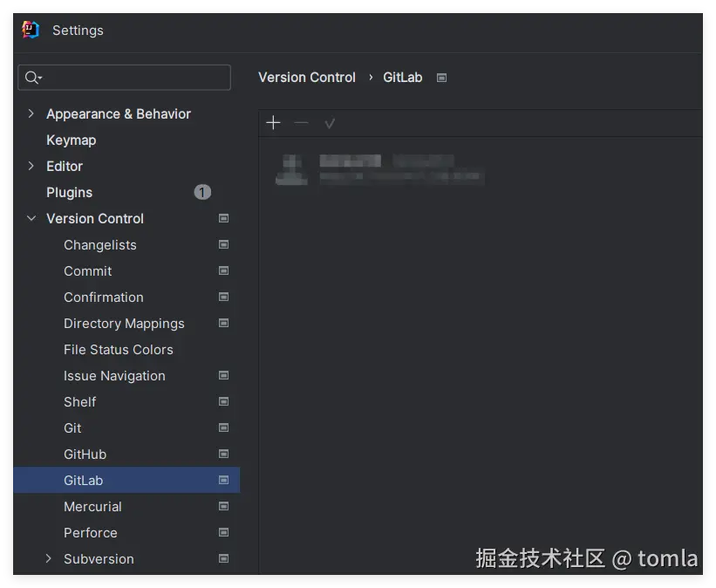Screen dimensions: 716x588
Task: Focus the settings search field
Action: tap(124, 78)
